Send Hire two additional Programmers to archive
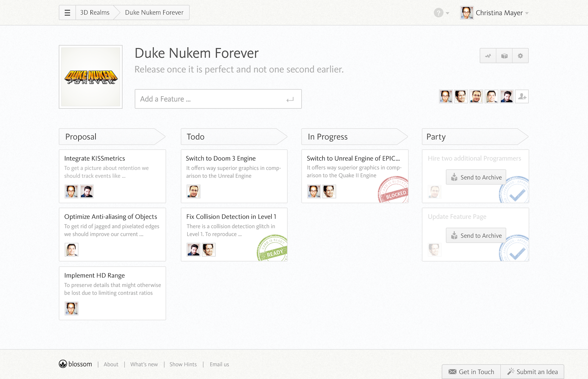The width and height of the screenshot is (588, 379). coord(476,177)
